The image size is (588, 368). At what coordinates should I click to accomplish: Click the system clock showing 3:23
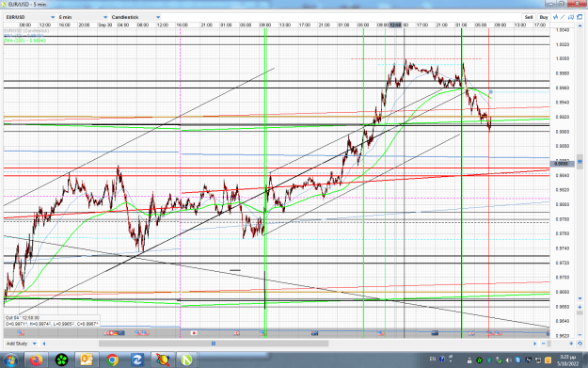pyautogui.click(x=567, y=360)
